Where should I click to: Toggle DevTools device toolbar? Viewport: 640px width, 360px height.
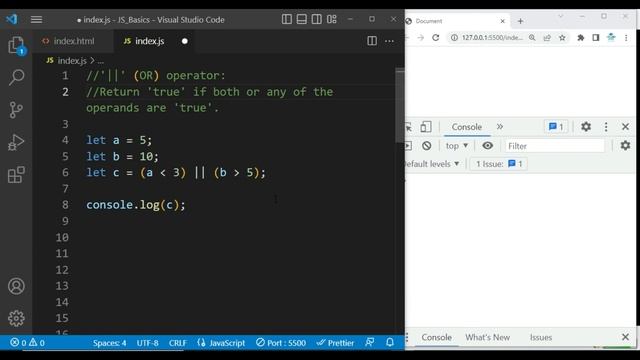pyautogui.click(x=426, y=127)
